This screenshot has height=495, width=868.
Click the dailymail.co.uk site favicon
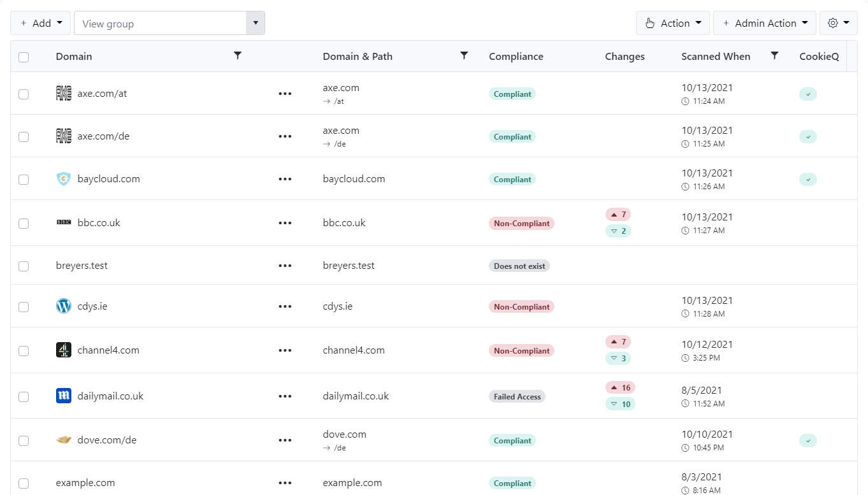(64, 396)
